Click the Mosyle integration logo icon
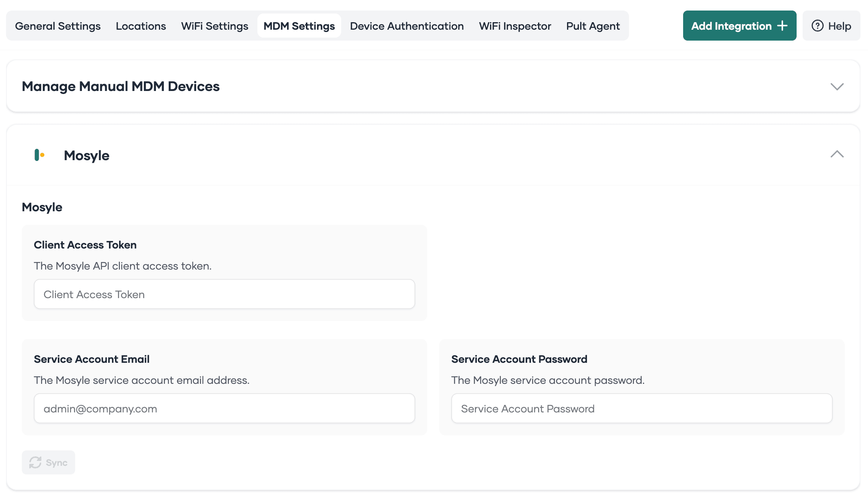Screen dimensions: 868x497 [39, 155]
